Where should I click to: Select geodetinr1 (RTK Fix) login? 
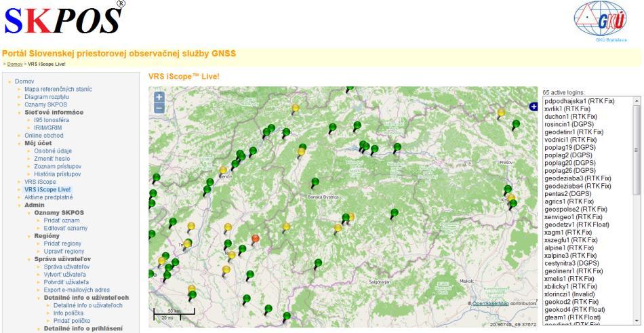tap(573, 132)
